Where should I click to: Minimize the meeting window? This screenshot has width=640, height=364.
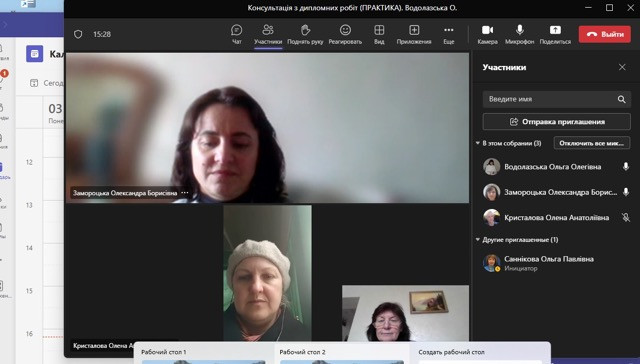coord(588,8)
